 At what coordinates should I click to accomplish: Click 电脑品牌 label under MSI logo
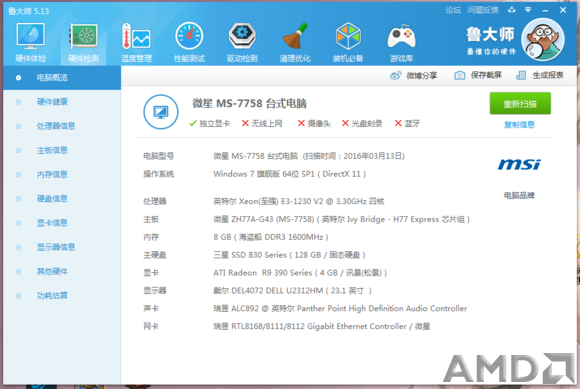click(519, 195)
